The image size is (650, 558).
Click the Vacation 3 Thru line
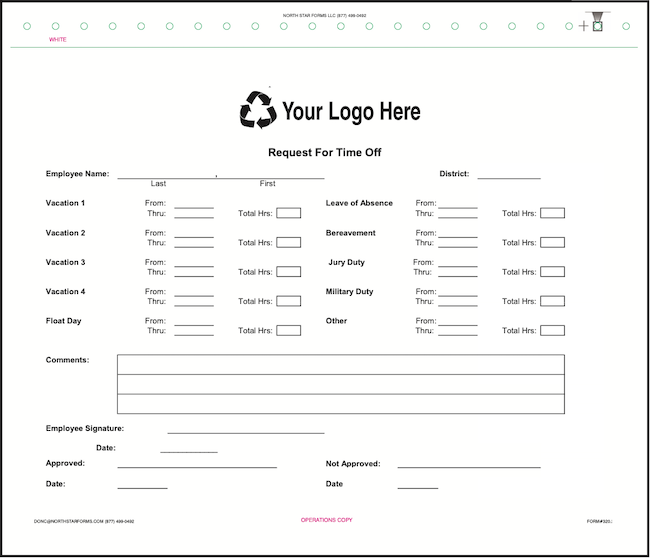tap(194, 273)
